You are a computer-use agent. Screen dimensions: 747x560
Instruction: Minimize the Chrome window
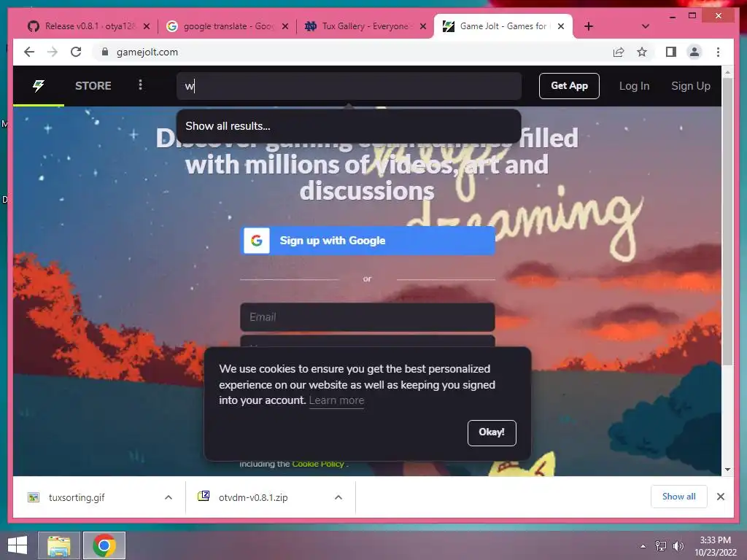673,16
